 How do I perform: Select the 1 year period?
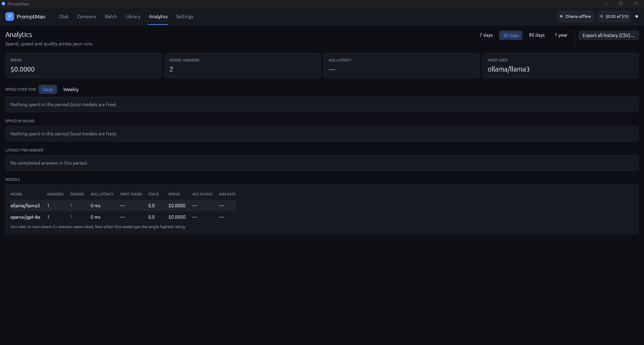tap(561, 35)
